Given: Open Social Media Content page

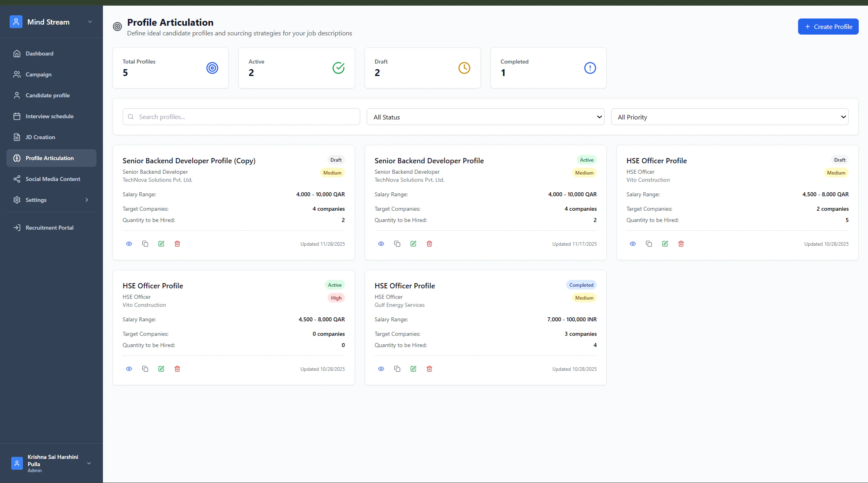Looking at the screenshot, I should [x=53, y=179].
